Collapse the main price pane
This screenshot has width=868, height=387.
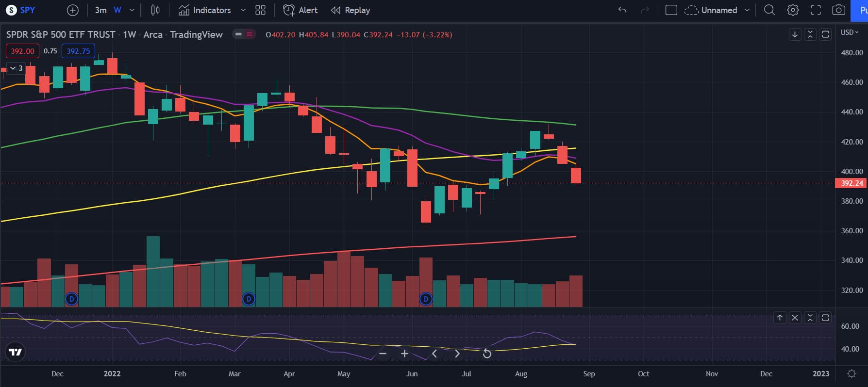click(x=810, y=34)
